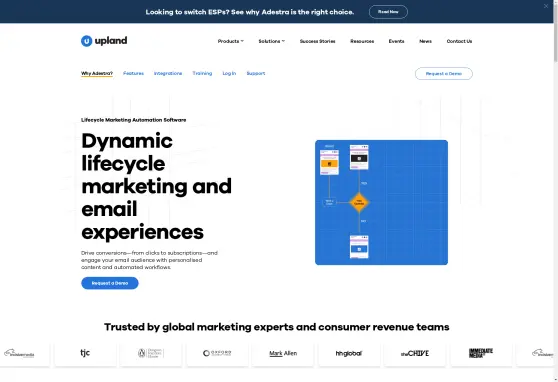Expand the Solutions dropdown menu

[x=272, y=41]
